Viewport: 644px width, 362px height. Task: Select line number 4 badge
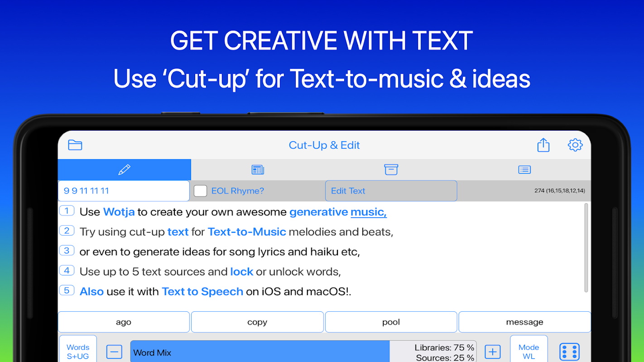67,271
